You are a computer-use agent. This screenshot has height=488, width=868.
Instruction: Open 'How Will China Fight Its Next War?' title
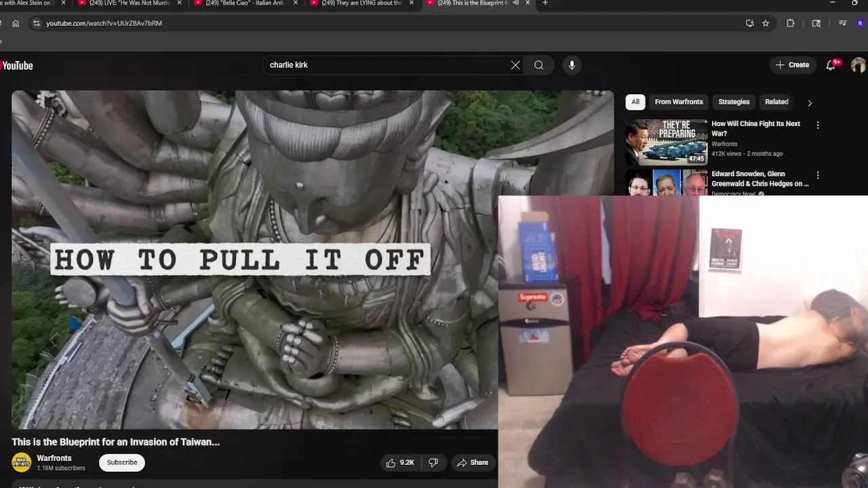tap(755, 129)
